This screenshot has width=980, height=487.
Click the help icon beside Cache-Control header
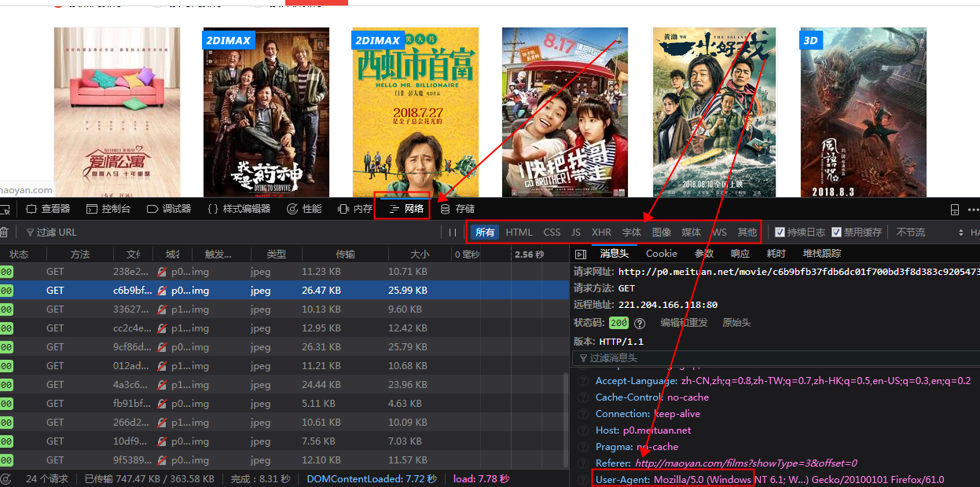click(x=583, y=397)
